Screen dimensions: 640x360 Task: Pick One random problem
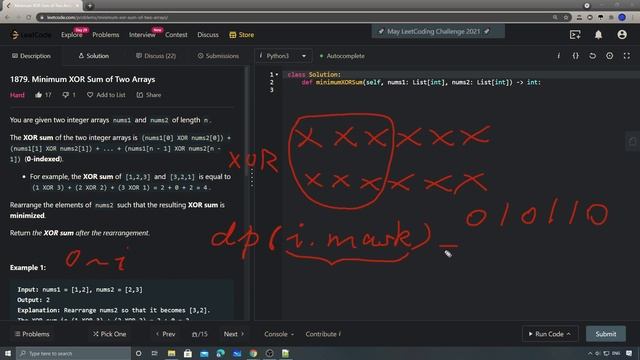[x=109, y=334]
